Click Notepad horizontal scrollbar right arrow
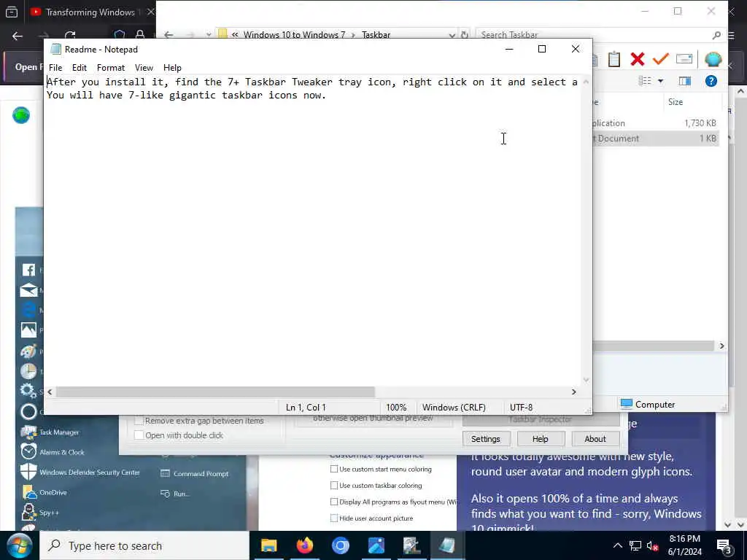747x560 pixels. pos(573,392)
